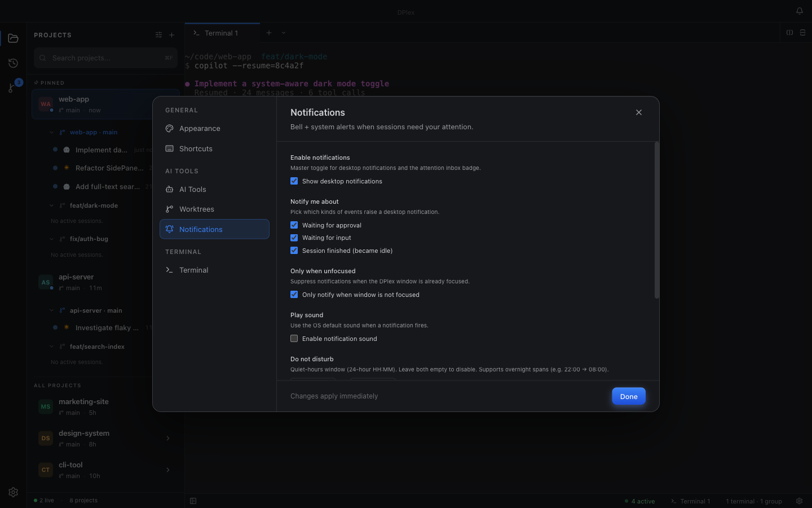Click Terminal 1 in status bar

pos(690,501)
